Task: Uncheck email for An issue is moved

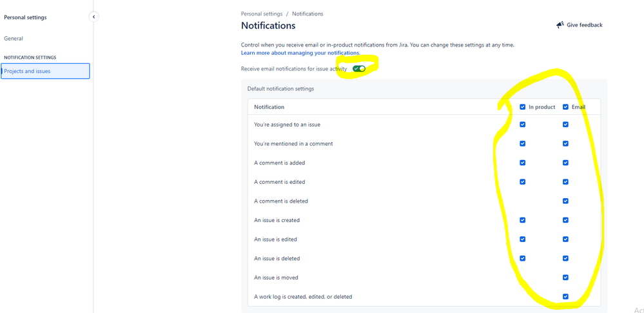Action: pos(565,278)
